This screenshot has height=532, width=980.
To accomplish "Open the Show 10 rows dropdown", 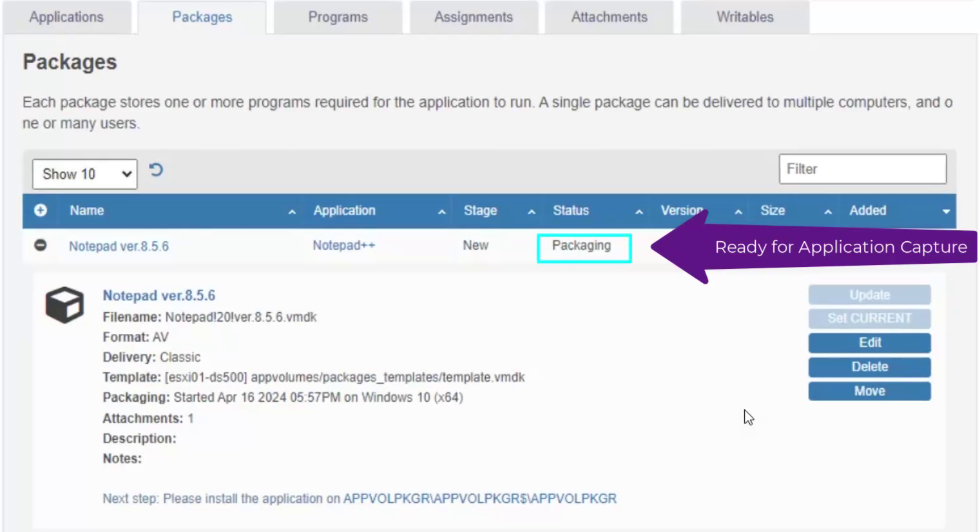I will click(85, 174).
